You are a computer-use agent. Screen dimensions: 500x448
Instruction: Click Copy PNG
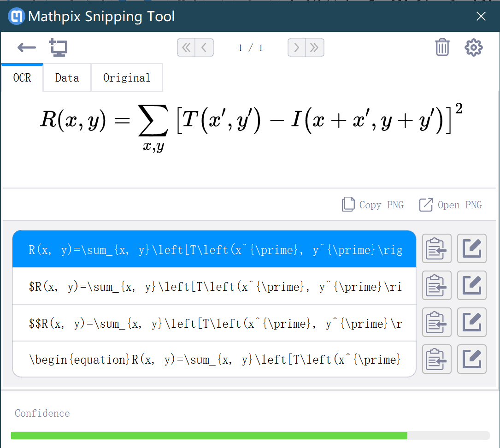[x=373, y=205]
